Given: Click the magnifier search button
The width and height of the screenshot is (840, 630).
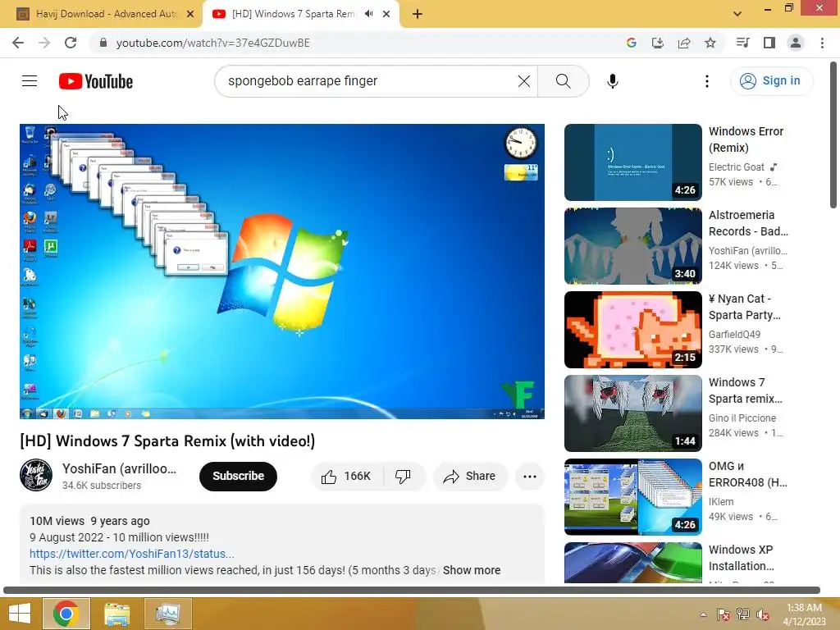Looking at the screenshot, I should [x=563, y=81].
